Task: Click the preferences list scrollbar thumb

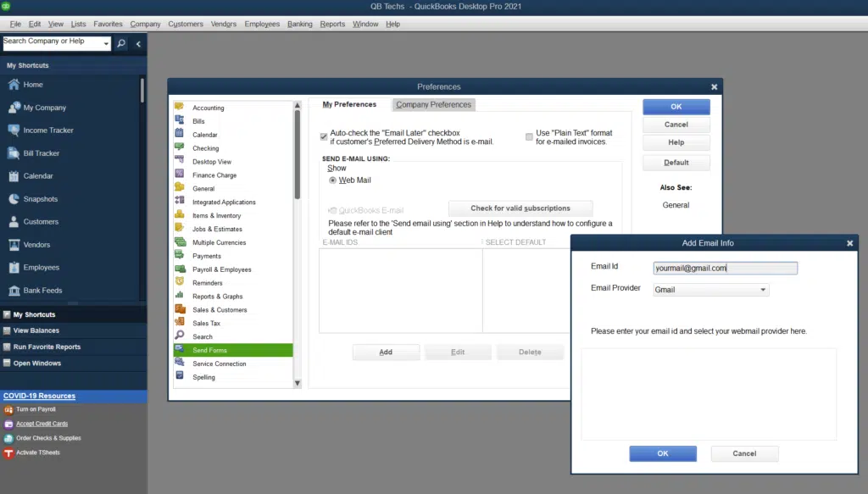Action: [x=298, y=153]
